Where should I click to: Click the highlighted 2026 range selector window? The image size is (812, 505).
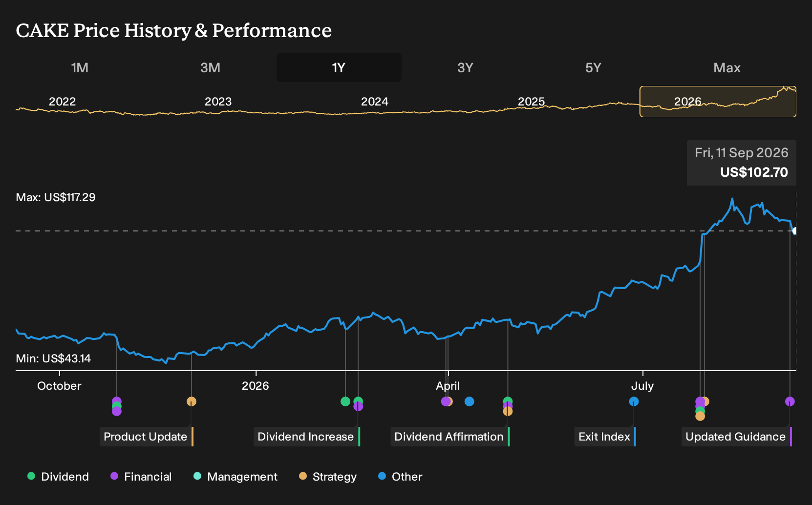click(x=718, y=102)
